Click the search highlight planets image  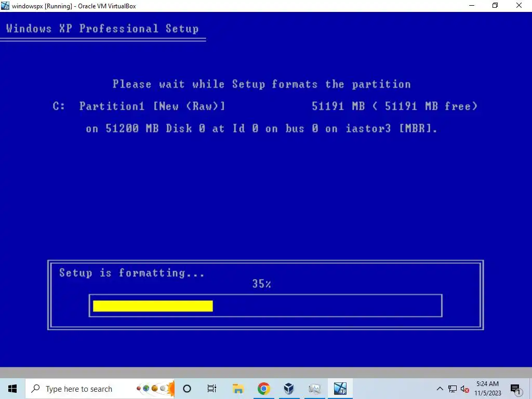(155, 389)
